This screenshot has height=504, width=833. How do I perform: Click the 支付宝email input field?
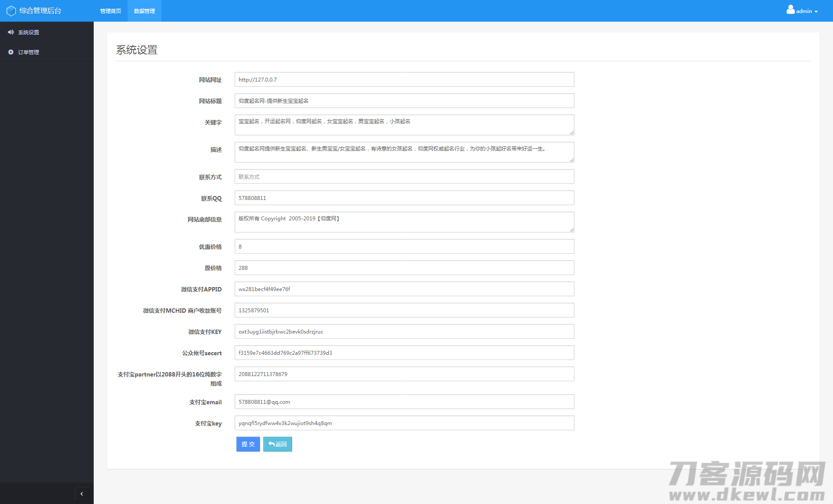[404, 402]
